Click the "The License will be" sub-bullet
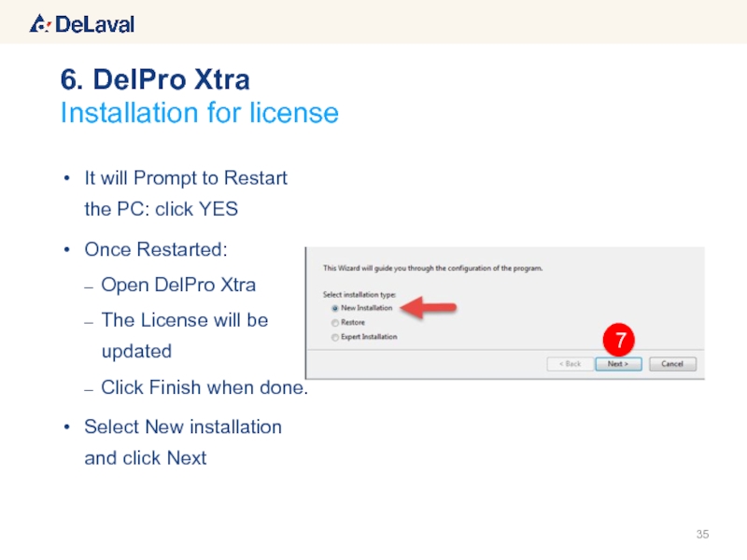This screenshot has width=747, height=560. 184,320
